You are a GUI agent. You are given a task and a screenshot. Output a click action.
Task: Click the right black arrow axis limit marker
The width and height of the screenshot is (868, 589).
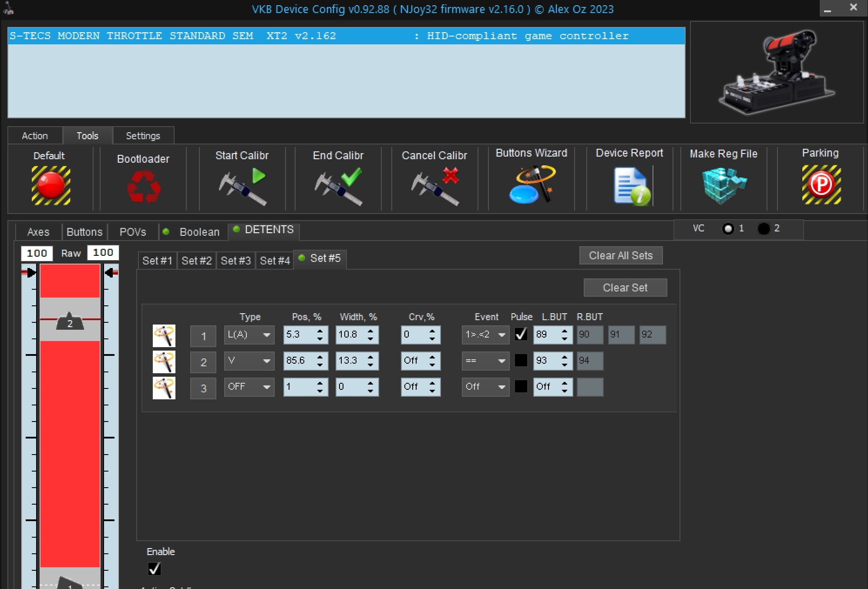coord(109,273)
